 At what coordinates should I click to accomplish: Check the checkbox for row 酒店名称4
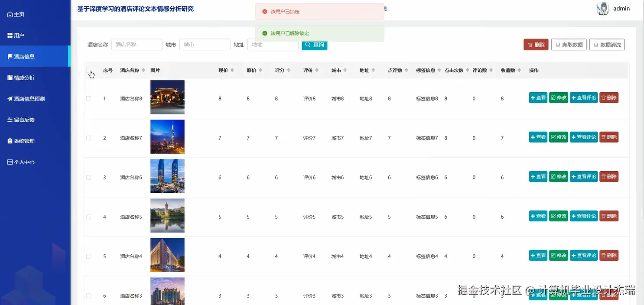coord(88,256)
